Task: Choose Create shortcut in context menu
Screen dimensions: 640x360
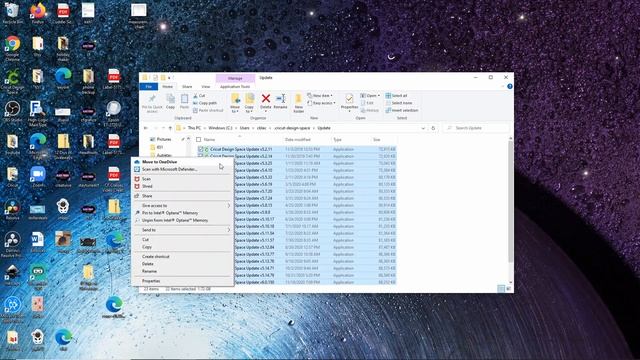Action: 182,256
